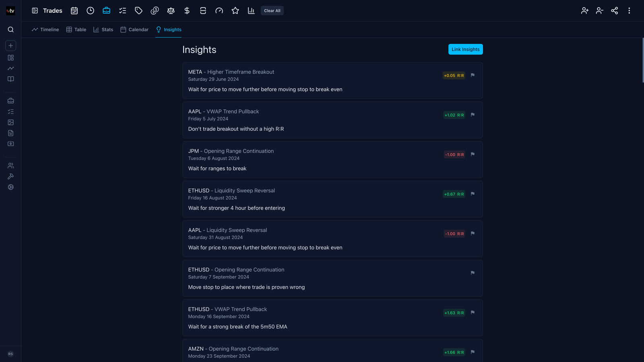This screenshot has width=644, height=362.
Task: Open the clock time filter in toolbar
Action: pyautogui.click(x=90, y=11)
